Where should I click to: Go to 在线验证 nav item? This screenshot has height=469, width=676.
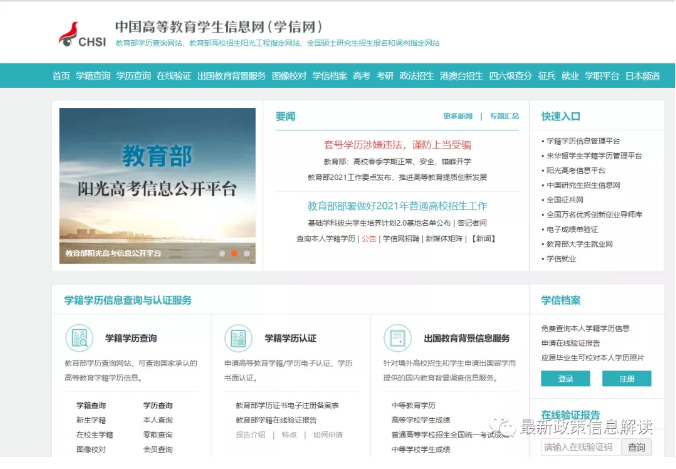tap(174, 76)
